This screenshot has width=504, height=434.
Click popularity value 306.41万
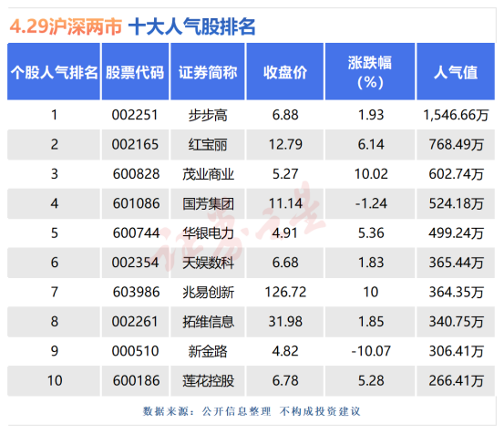456,351
